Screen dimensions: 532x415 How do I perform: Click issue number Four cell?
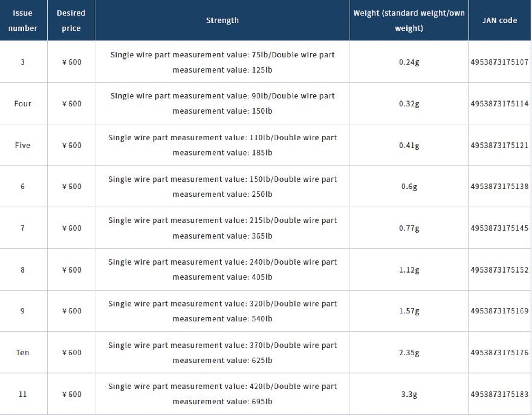[x=23, y=104]
